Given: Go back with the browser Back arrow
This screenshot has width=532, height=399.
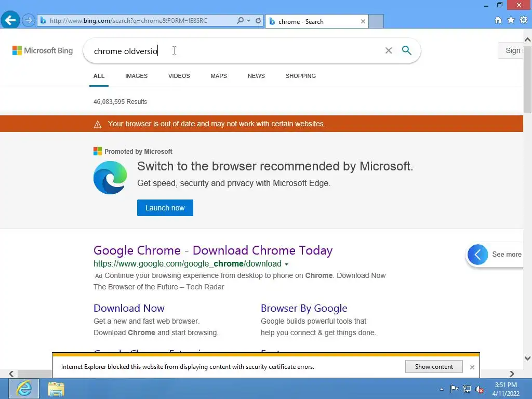Looking at the screenshot, I should click(x=10, y=20).
